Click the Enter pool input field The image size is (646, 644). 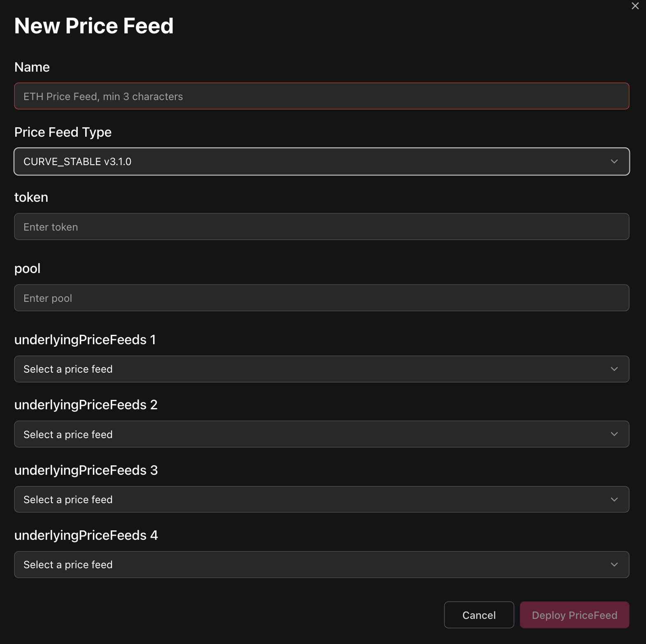(321, 298)
